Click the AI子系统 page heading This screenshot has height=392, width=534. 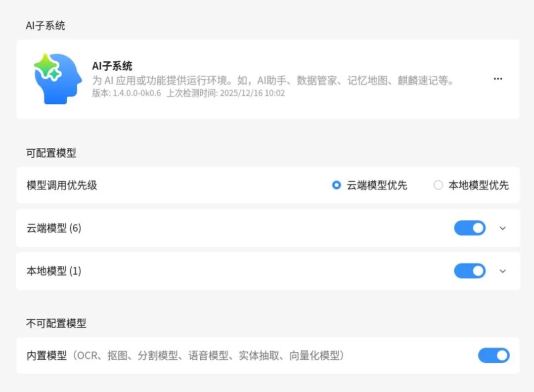pyautogui.click(x=45, y=26)
